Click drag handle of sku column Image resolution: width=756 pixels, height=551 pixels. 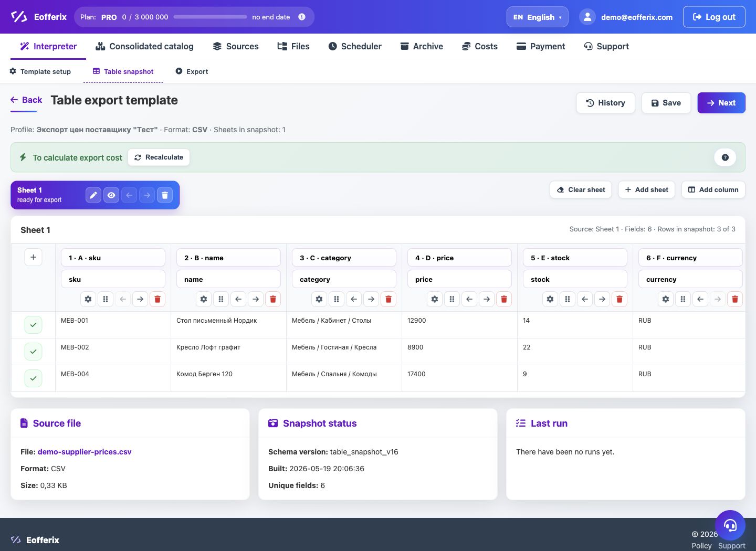pos(106,299)
